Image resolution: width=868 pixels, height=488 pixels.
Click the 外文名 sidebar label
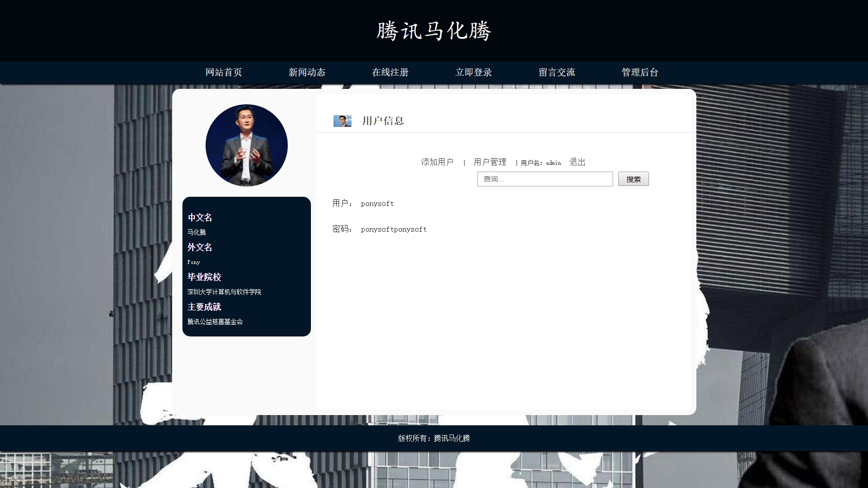pos(200,248)
